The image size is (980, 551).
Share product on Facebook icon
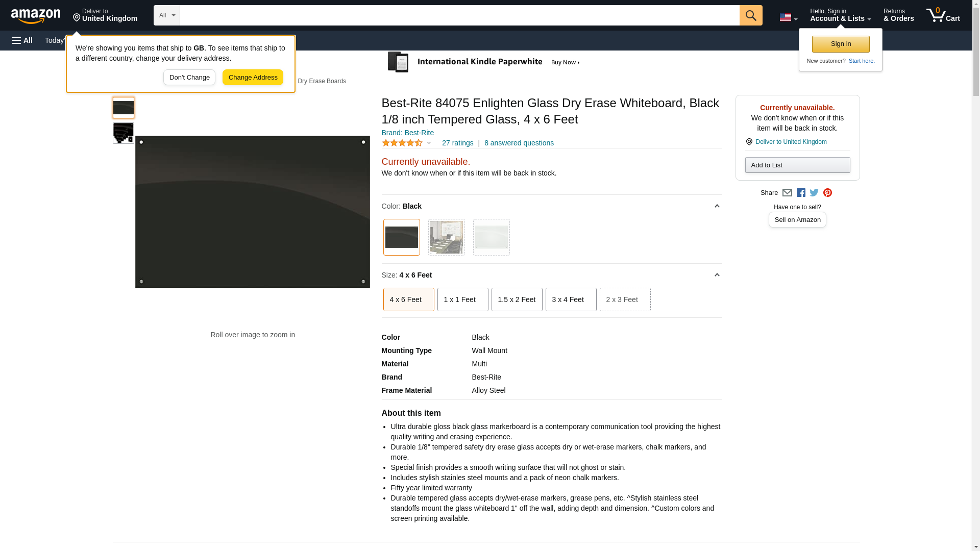[x=801, y=193]
